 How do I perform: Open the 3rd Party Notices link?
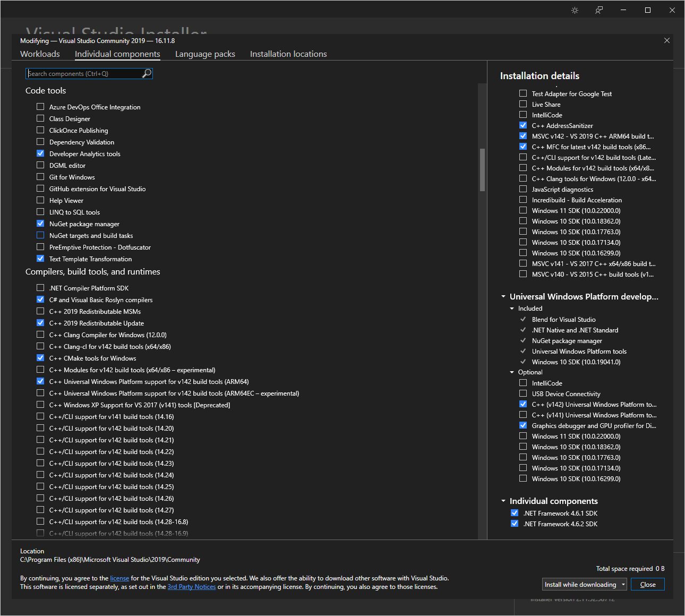point(192,587)
